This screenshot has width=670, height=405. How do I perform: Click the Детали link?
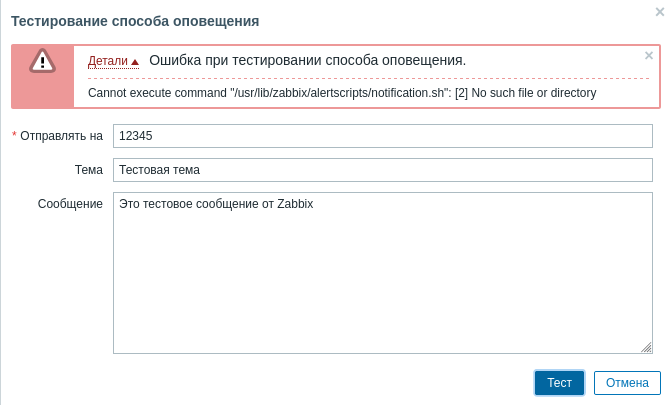pyautogui.click(x=108, y=61)
